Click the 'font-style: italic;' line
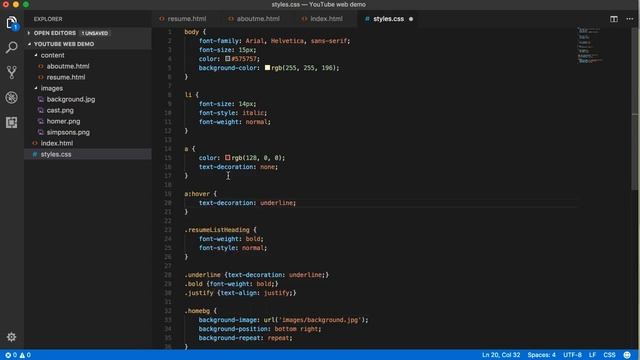640x360 pixels. (x=233, y=113)
